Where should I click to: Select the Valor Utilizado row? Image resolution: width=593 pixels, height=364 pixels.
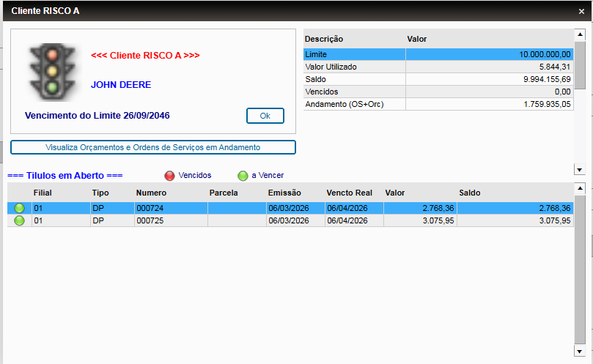438,67
